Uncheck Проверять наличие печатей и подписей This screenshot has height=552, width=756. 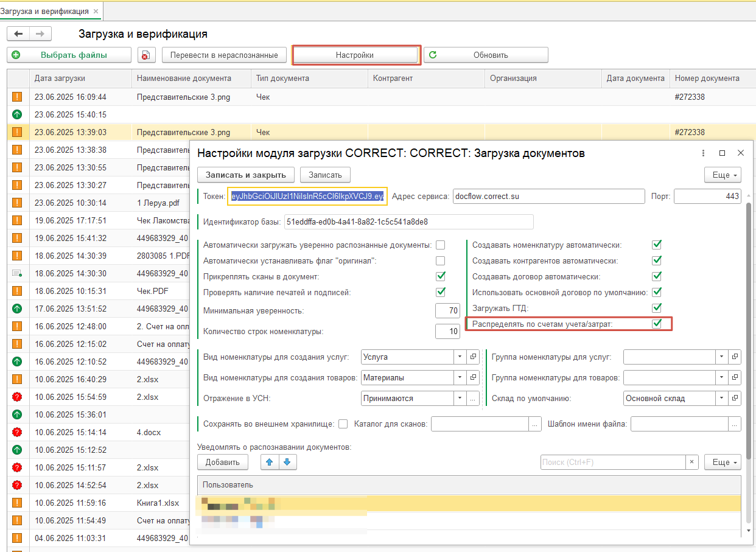[441, 292]
